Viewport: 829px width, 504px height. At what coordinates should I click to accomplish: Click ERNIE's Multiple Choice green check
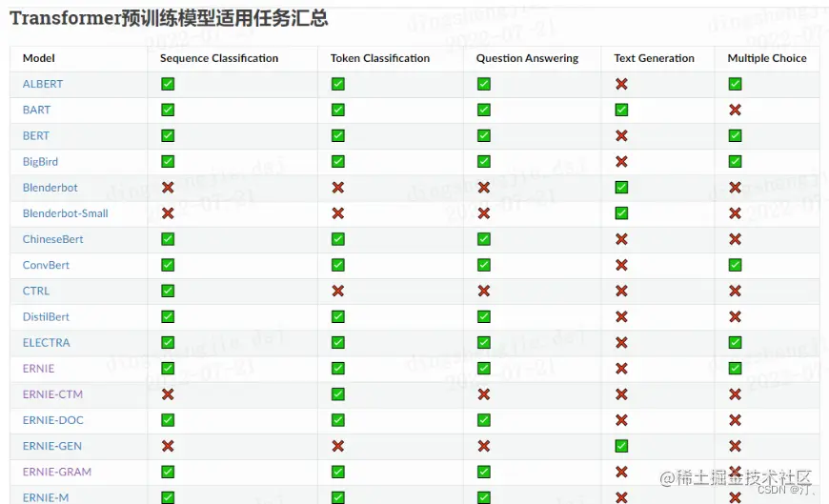(x=736, y=369)
